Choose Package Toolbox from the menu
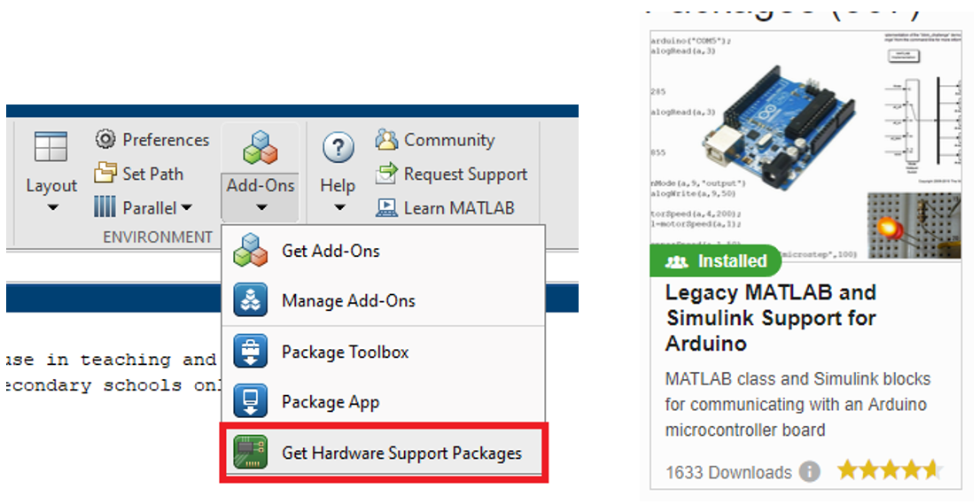This screenshot has height=504, width=980. coord(383,352)
